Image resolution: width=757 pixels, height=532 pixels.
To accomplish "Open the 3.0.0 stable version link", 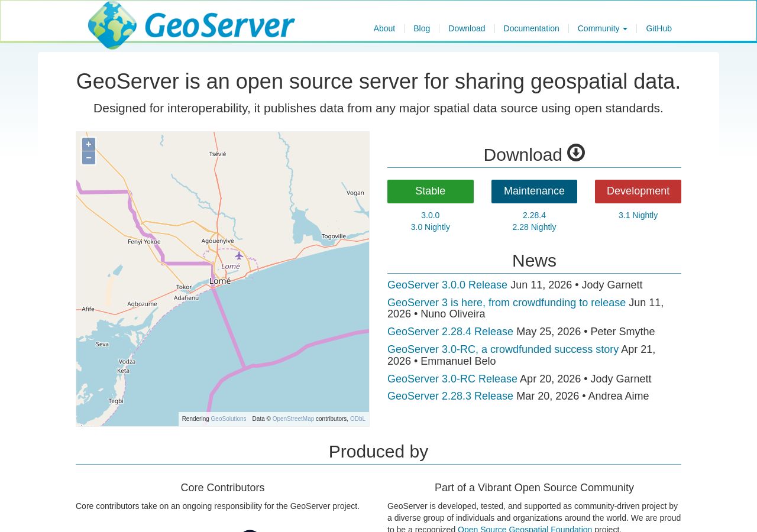I will (431, 215).
